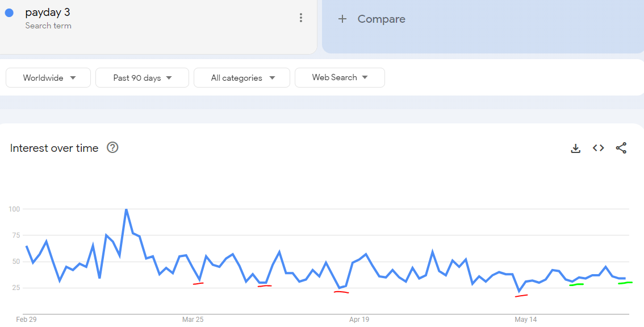Open the embed code icon
The height and width of the screenshot is (327, 644).
pyautogui.click(x=599, y=148)
